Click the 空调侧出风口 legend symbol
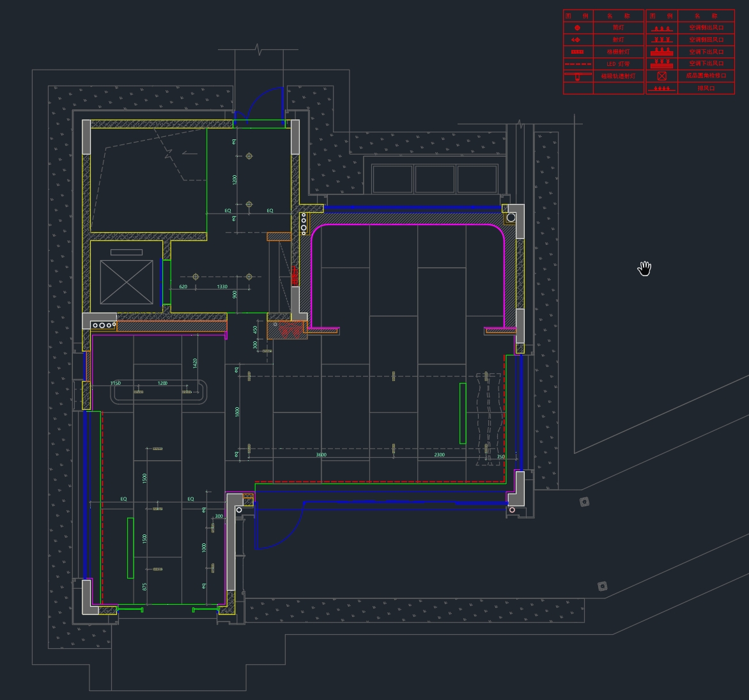 (x=662, y=28)
